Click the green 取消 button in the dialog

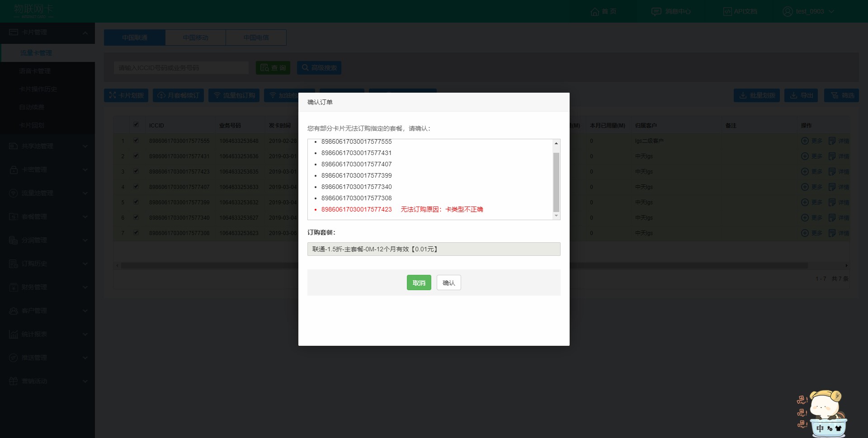coord(419,283)
